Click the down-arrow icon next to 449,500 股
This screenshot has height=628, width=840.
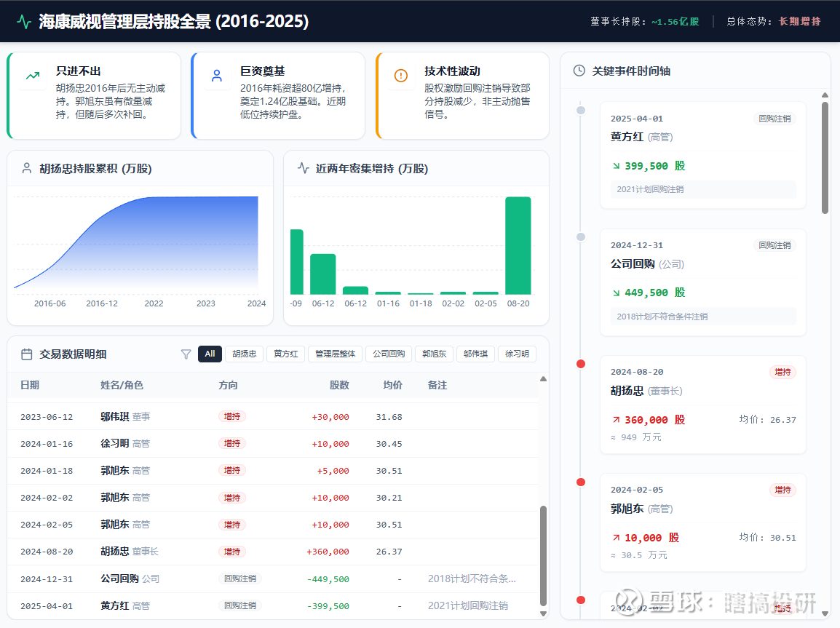coord(616,293)
